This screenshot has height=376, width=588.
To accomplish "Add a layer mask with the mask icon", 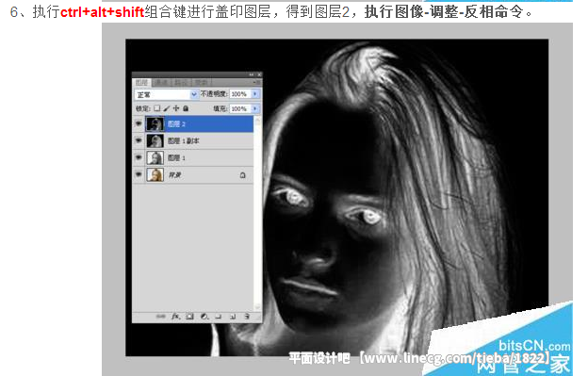I will pyautogui.click(x=189, y=317).
